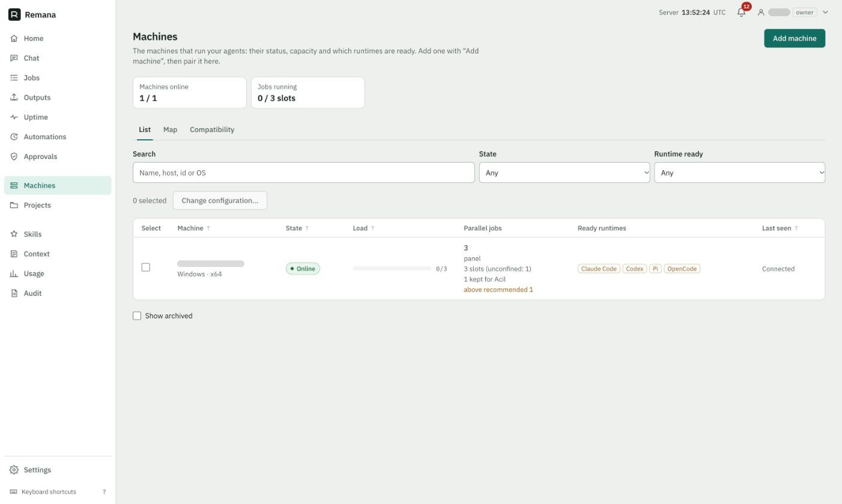The image size is (842, 504).
Task: Click the Codex runtime tag
Action: (x=635, y=269)
